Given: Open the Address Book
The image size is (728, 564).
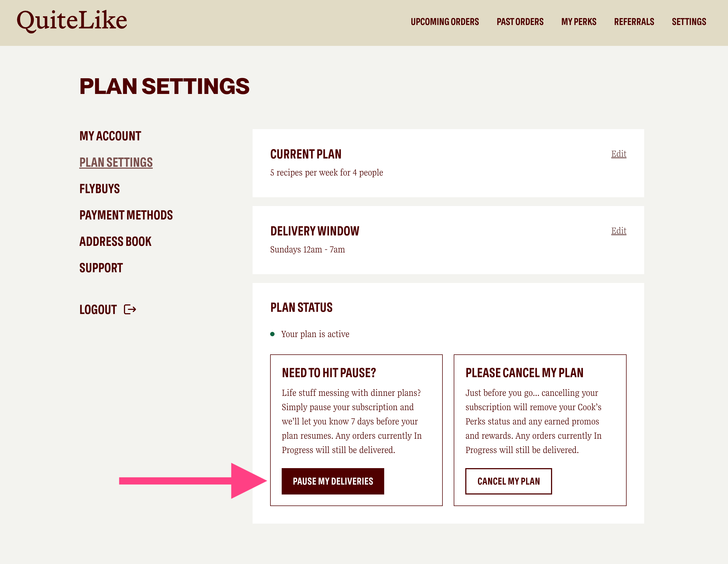Looking at the screenshot, I should pos(115,241).
